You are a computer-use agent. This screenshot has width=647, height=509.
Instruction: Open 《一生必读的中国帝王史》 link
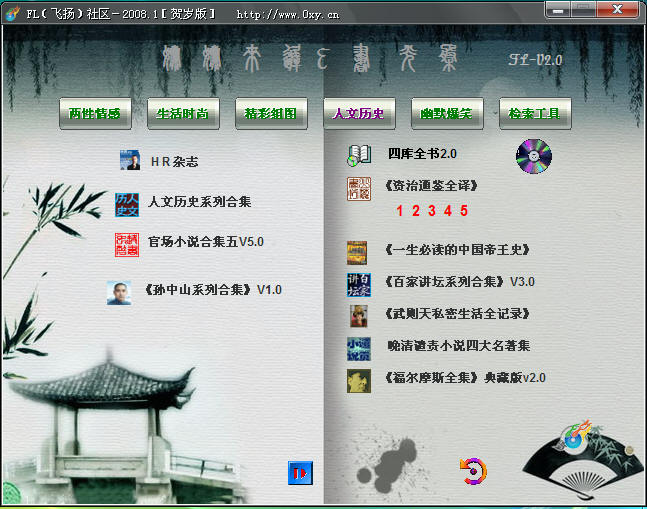[456, 250]
